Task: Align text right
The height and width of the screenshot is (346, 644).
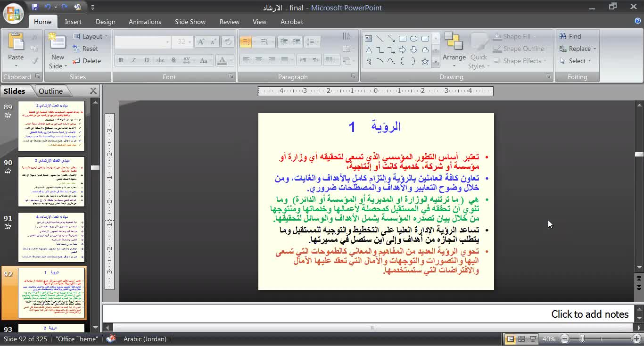Action: [272, 60]
